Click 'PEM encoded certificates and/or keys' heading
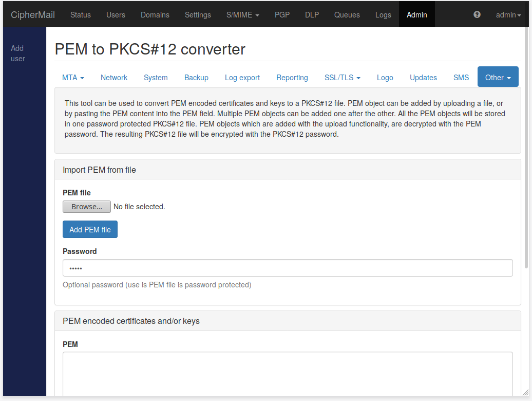This screenshot has width=532, height=401. click(131, 321)
